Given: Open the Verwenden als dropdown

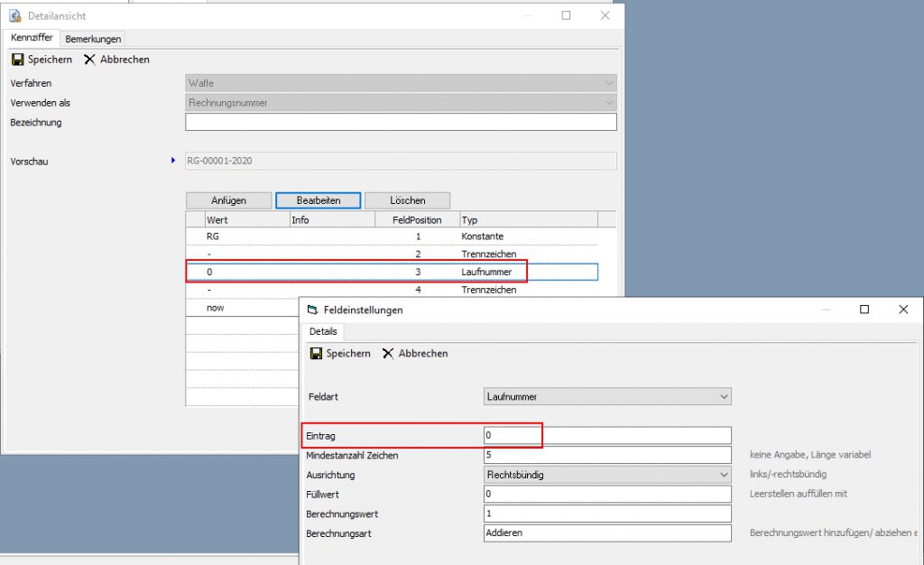Looking at the screenshot, I should (x=609, y=103).
